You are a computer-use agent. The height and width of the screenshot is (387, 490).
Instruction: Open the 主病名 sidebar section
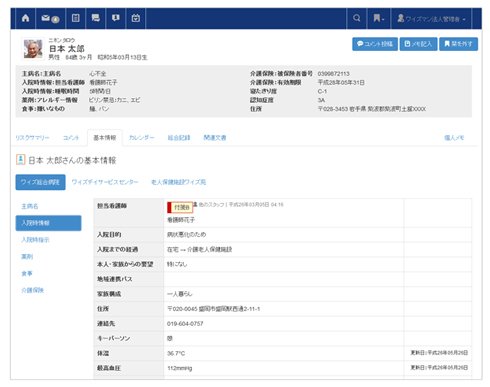tap(30, 206)
